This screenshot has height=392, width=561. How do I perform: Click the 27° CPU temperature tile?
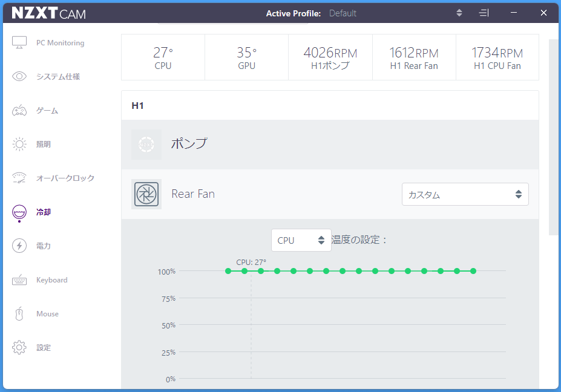tap(163, 57)
